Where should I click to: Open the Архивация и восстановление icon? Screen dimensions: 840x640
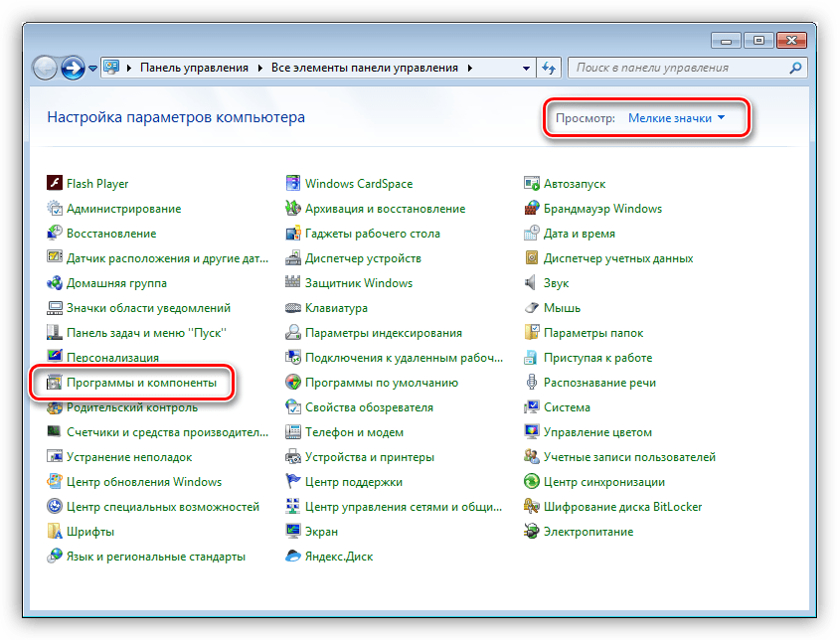293,209
